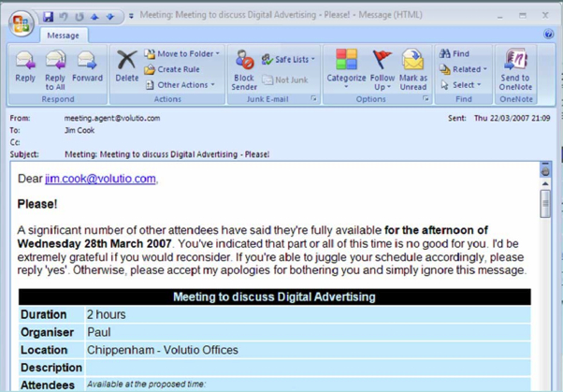This screenshot has height=392, width=563.
Task: Block Sender of this email
Action: point(244,70)
